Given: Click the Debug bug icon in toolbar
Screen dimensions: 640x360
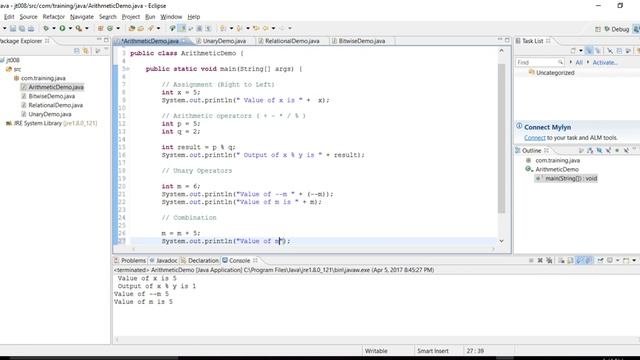Looking at the screenshot, I should [x=46, y=29].
